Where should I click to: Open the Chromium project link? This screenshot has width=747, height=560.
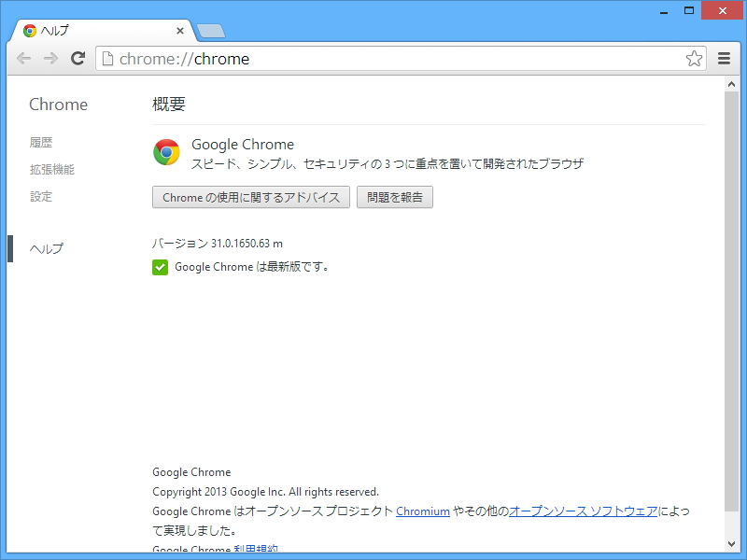[x=423, y=511]
